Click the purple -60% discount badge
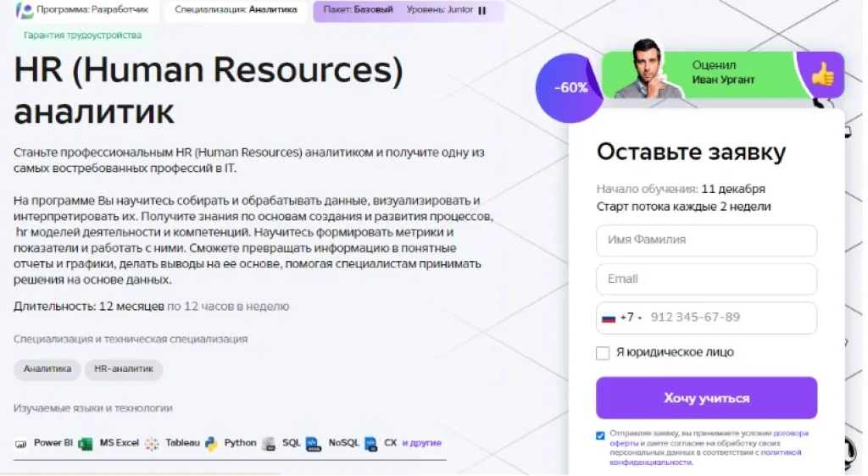Image resolution: width=868 pixels, height=476 pixels. (570, 87)
